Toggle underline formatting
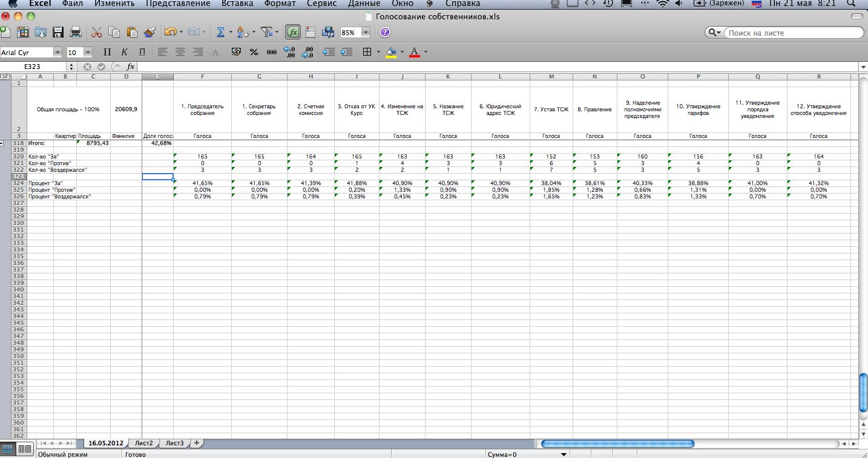Screen dimensions: 868x458 pos(142,52)
